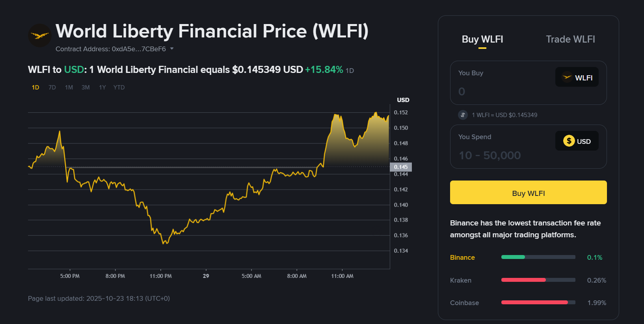Click the 0.1% Binance fee value
Viewport: 644px width, 324px height.
click(595, 257)
